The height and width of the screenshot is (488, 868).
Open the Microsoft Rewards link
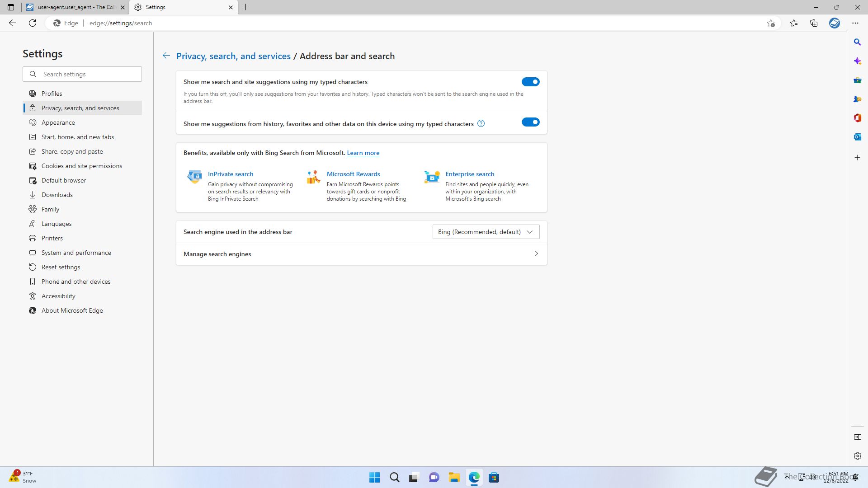pyautogui.click(x=353, y=174)
